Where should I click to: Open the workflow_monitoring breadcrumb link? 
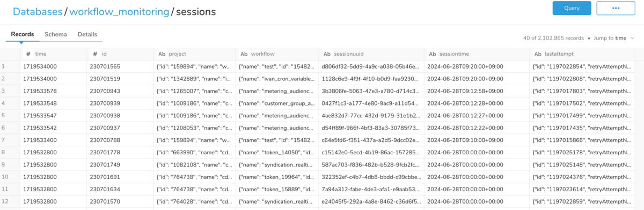[x=119, y=11]
